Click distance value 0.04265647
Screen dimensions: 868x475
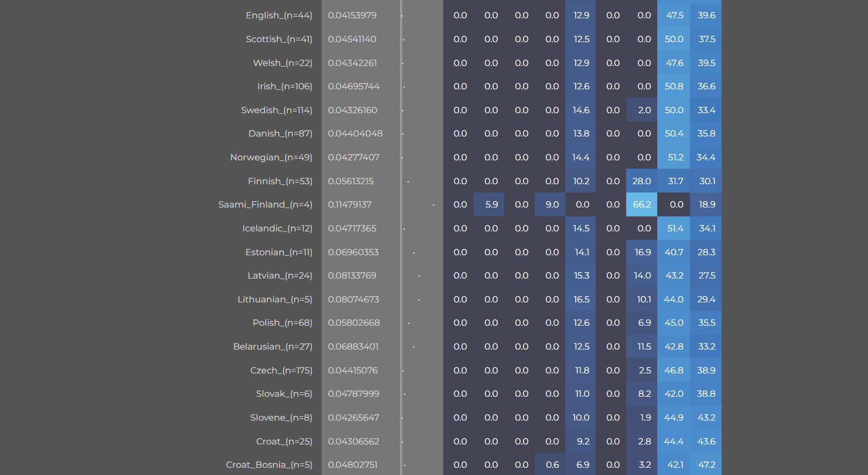point(354,418)
